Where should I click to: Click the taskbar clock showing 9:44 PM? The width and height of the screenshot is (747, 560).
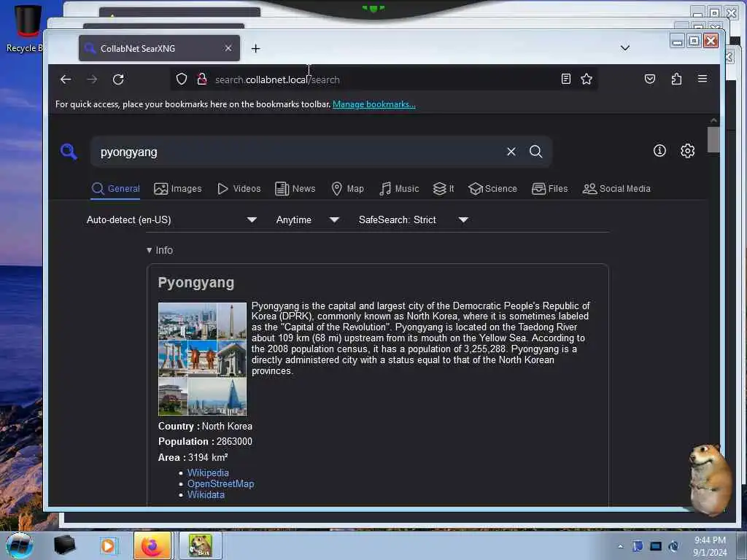coord(710,546)
